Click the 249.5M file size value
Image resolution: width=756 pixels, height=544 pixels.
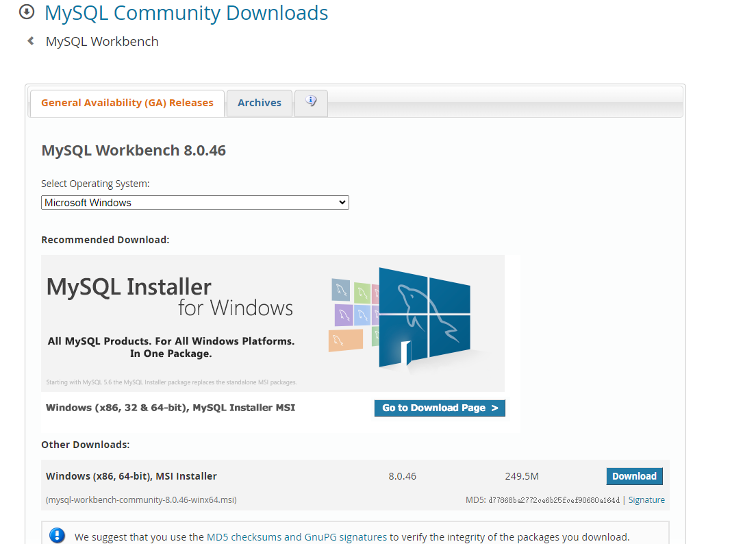pos(522,476)
